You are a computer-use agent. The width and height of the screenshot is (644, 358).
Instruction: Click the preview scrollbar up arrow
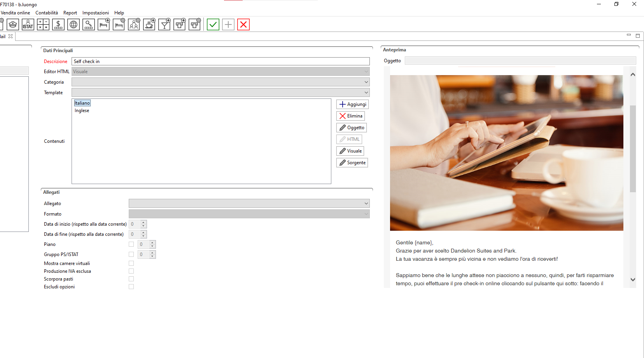pyautogui.click(x=633, y=74)
